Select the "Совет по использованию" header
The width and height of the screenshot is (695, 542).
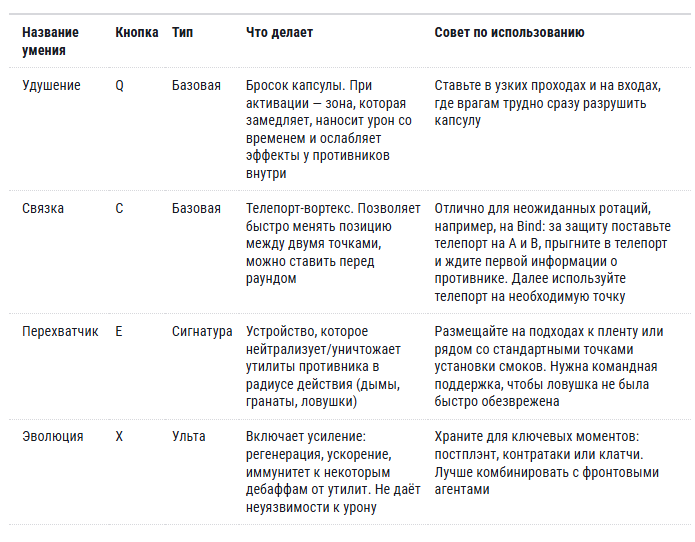pos(509,33)
